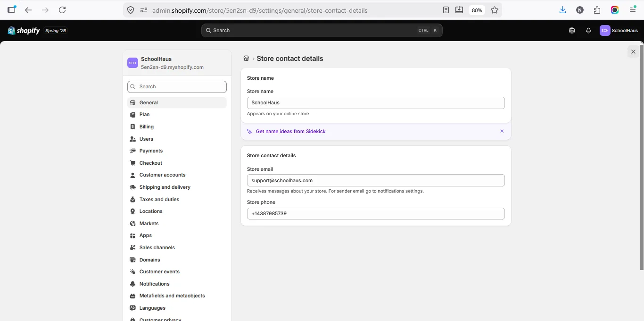The image size is (644, 321).
Task: Reload the page in browser toolbar
Action: pos(62,10)
